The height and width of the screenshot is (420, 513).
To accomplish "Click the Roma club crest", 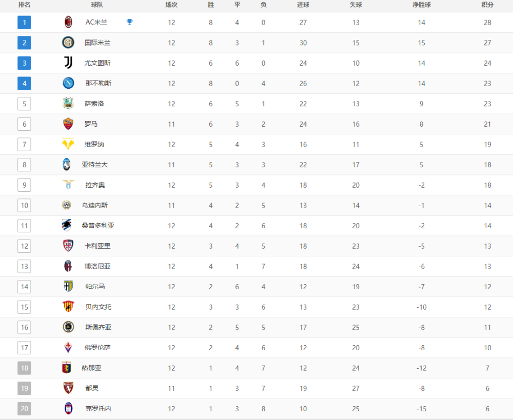I will click(x=68, y=124).
